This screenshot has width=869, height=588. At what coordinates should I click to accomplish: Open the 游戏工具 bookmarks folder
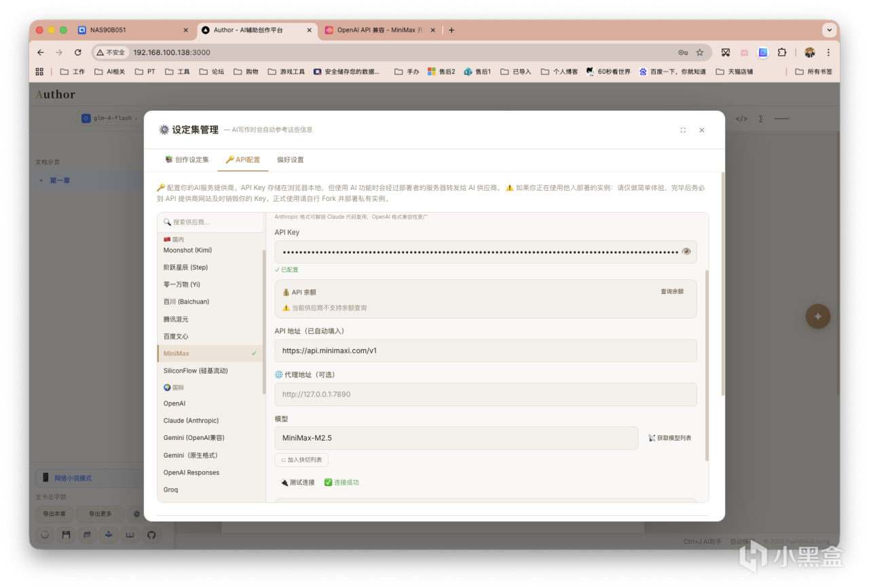pyautogui.click(x=286, y=71)
